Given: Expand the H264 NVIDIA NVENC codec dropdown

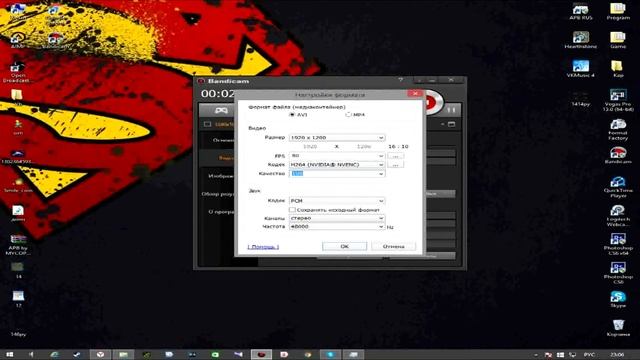Looking at the screenshot, I should click(x=337, y=164).
